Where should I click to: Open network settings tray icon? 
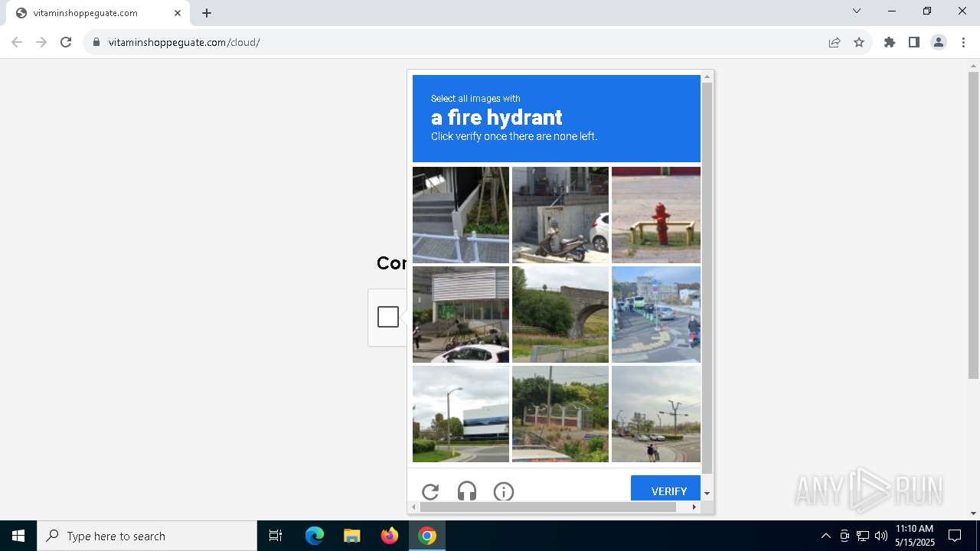tap(863, 536)
